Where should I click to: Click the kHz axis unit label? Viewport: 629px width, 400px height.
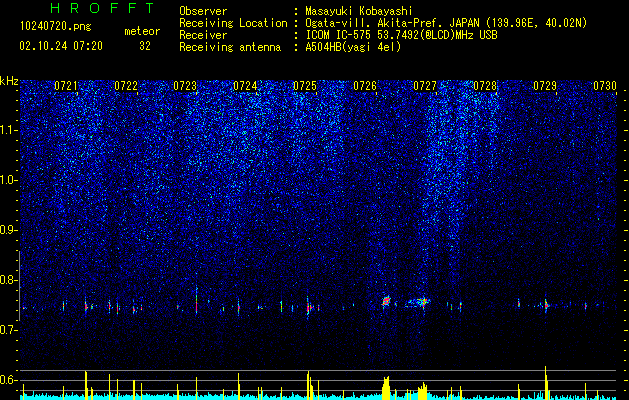click(9, 81)
